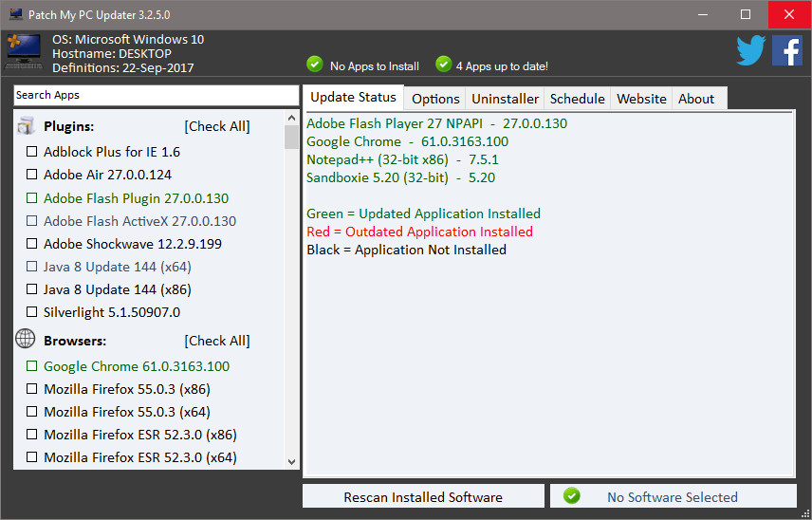Open the Website tab
812x520 pixels.
[x=641, y=99]
